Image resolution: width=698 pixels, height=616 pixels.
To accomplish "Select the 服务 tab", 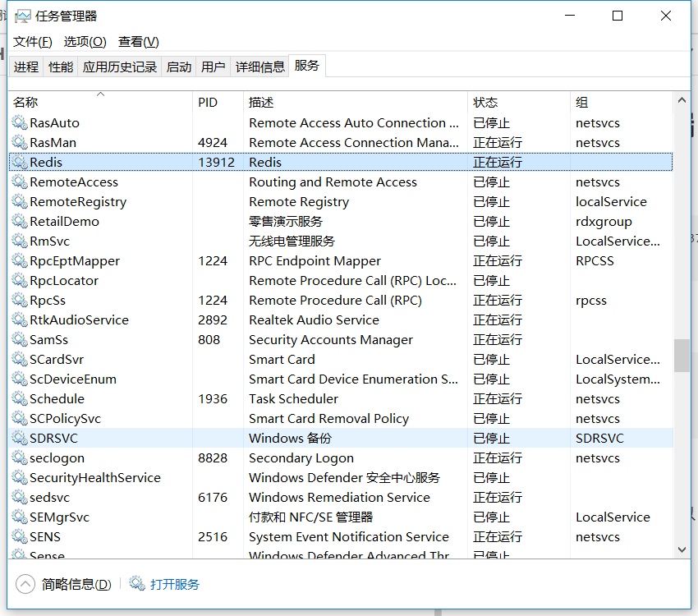I will click(x=307, y=66).
